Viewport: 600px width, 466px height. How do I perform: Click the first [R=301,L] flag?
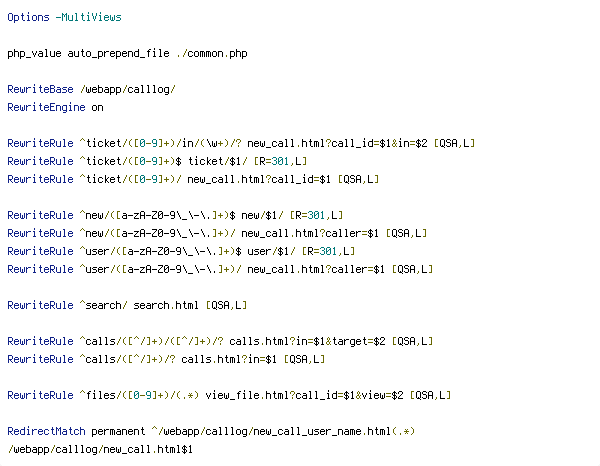(x=280, y=161)
